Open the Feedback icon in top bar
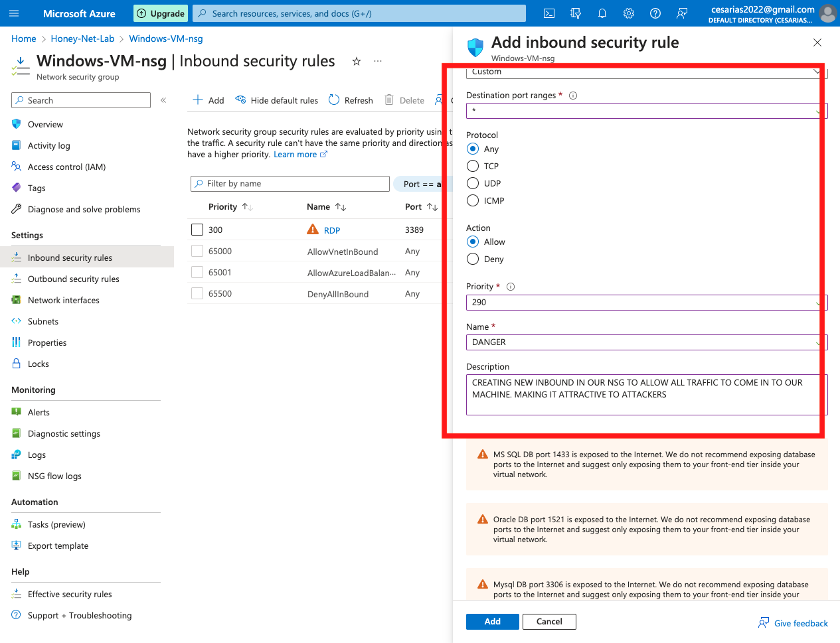840x643 pixels. click(682, 13)
